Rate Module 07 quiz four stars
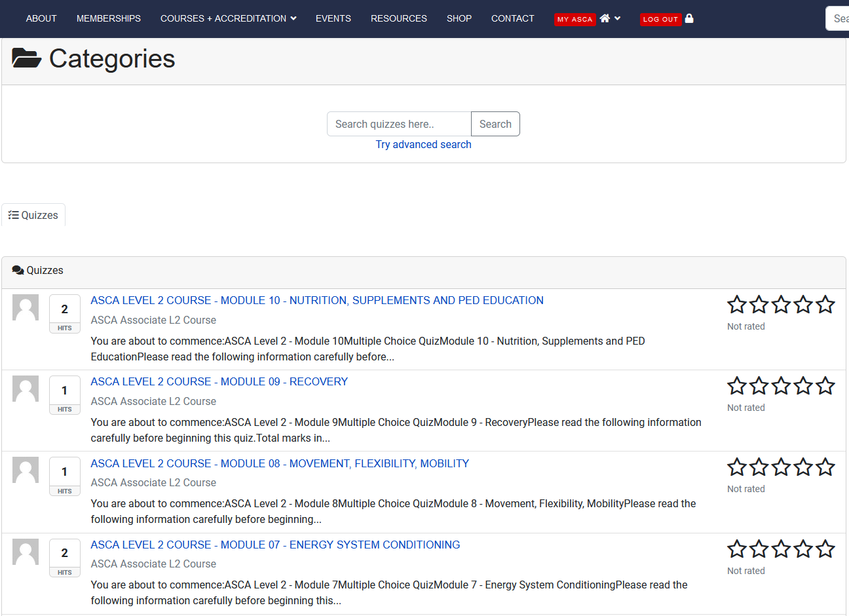 [803, 549]
